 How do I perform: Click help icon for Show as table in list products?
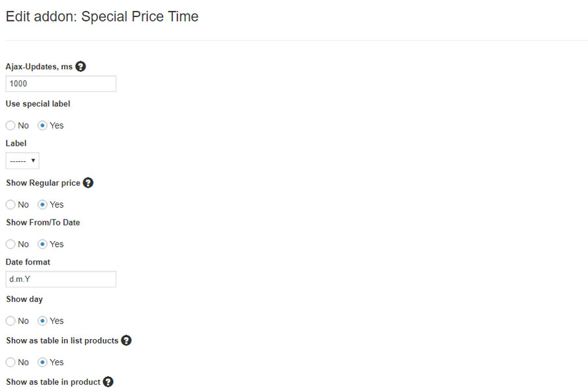pyautogui.click(x=126, y=340)
